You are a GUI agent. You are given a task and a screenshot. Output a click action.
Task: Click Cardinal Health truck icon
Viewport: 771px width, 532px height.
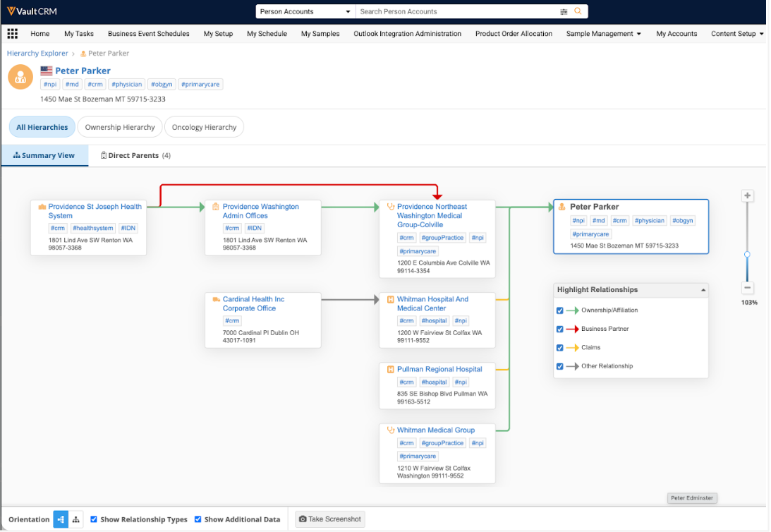click(x=216, y=299)
